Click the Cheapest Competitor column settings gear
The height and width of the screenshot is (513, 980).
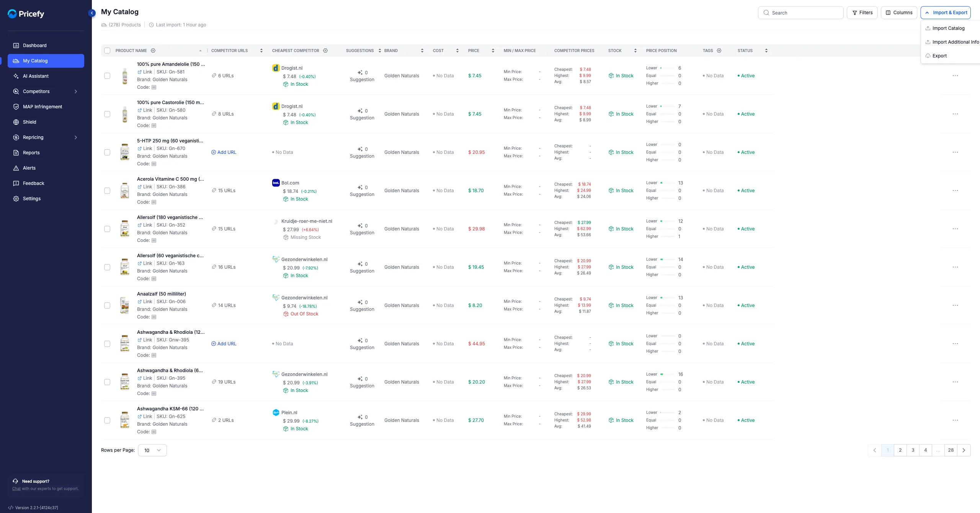point(325,51)
